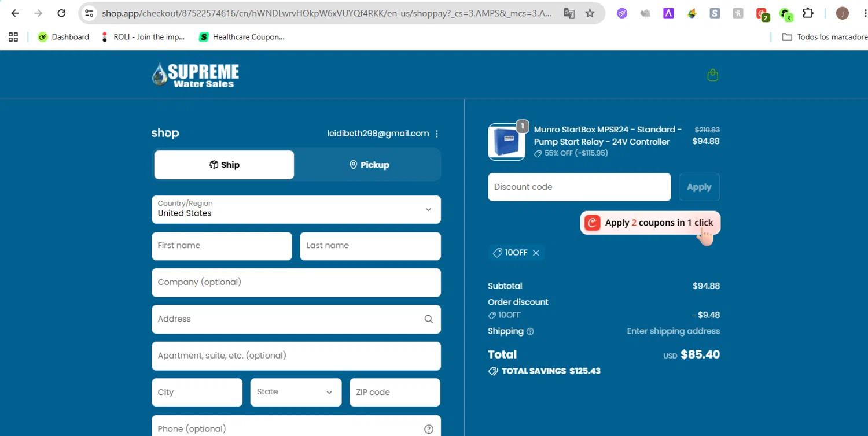Click the Subtotal $94.88 value

706,286
